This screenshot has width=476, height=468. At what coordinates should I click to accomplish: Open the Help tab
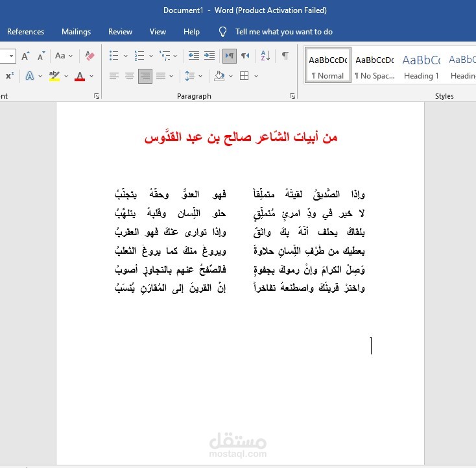coord(191,32)
